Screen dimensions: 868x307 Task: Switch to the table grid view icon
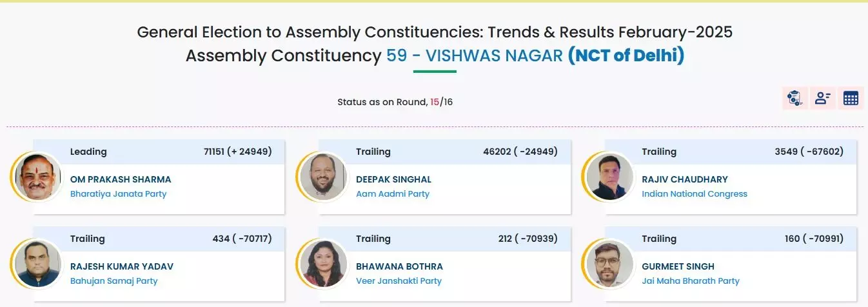tap(851, 98)
